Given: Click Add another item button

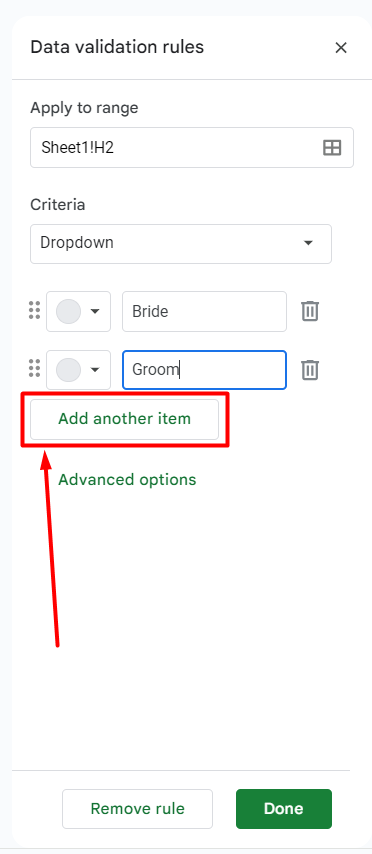Looking at the screenshot, I should point(125,419).
